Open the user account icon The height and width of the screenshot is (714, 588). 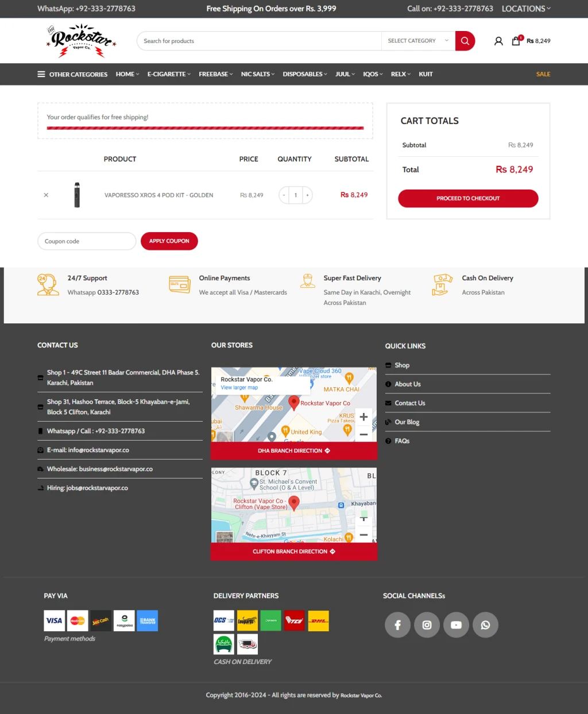pos(498,41)
